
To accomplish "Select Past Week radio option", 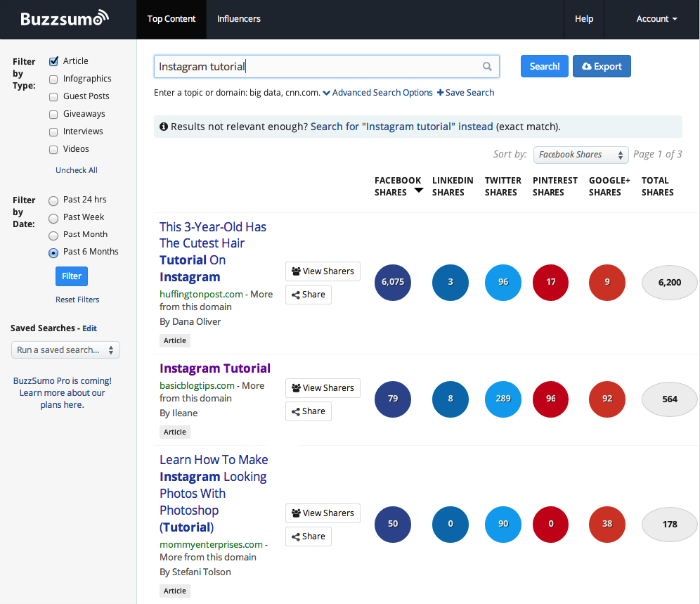I will click(53, 218).
